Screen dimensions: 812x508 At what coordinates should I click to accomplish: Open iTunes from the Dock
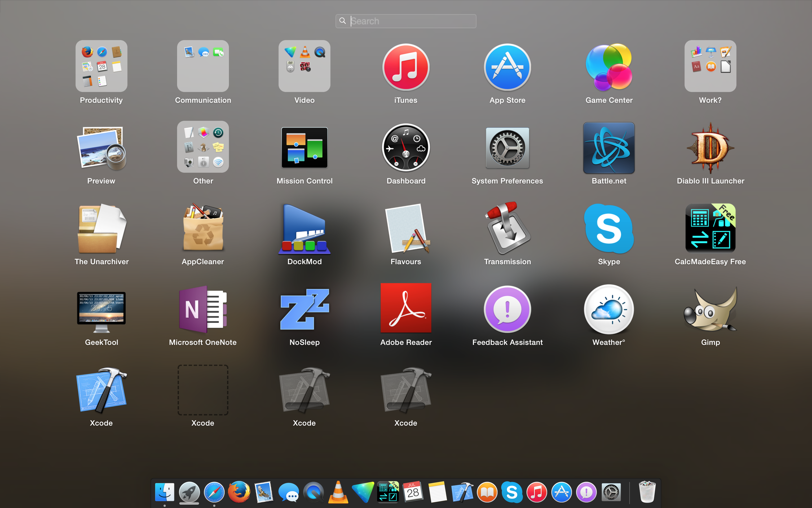[x=537, y=492]
